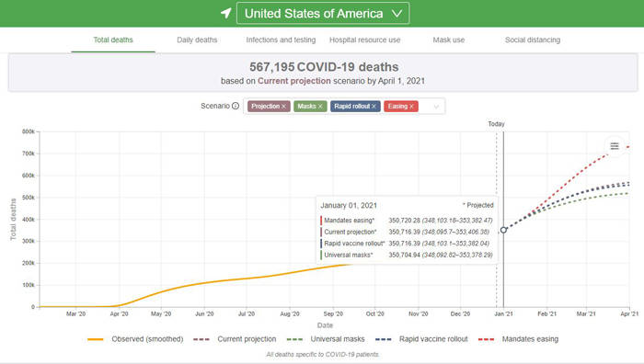Remove the Projection scenario tag

coord(283,107)
